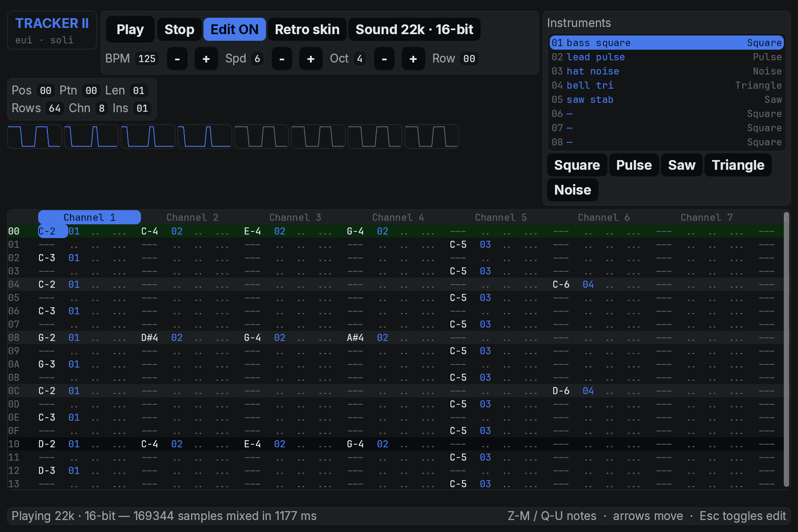The width and height of the screenshot is (798, 532).
Task: Toggle the Edit ON mode button
Action: (235, 29)
